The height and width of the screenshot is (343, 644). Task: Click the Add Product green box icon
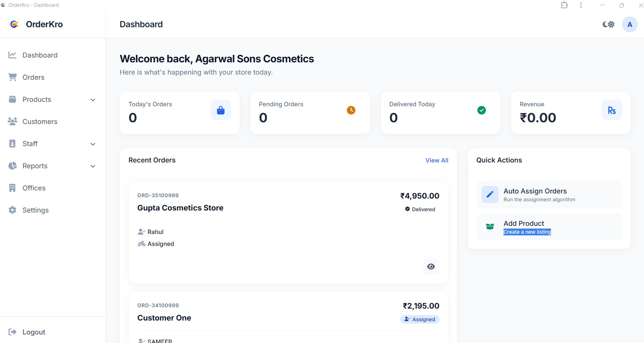tap(490, 227)
